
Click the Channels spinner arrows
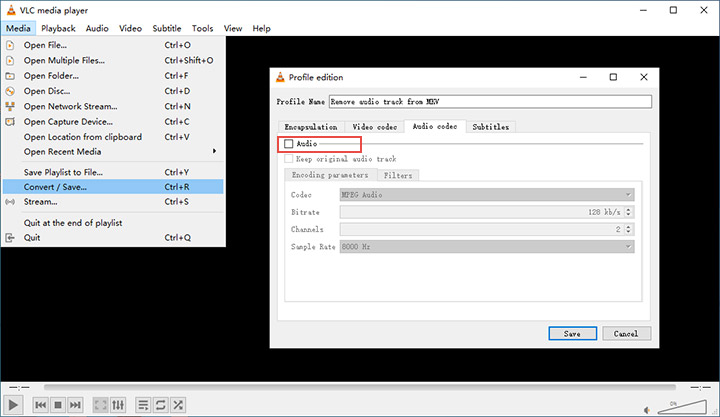pyautogui.click(x=629, y=229)
